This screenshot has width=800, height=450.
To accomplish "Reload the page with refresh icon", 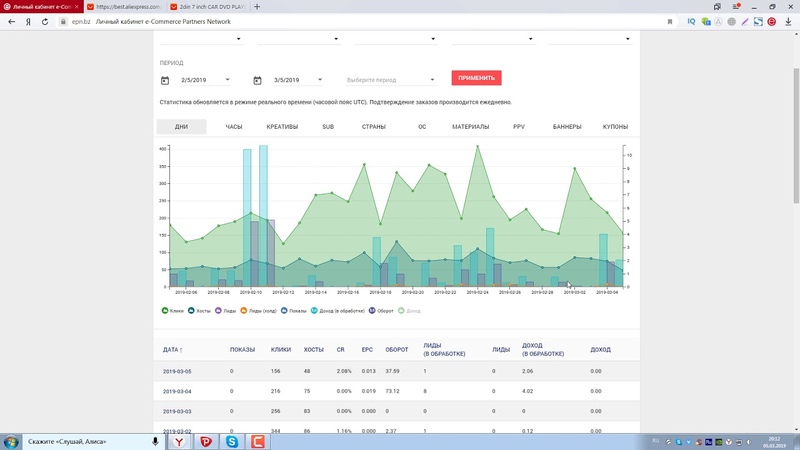I will [x=44, y=21].
